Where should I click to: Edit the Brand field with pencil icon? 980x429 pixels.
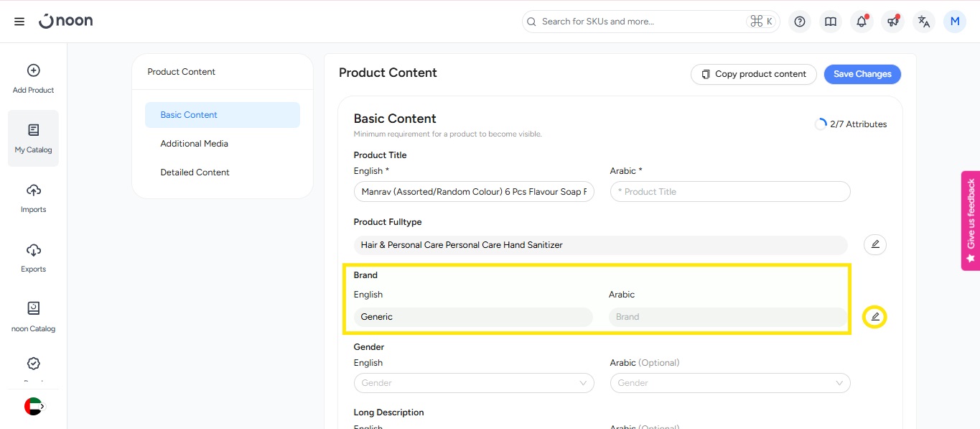click(x=874, y=317)
